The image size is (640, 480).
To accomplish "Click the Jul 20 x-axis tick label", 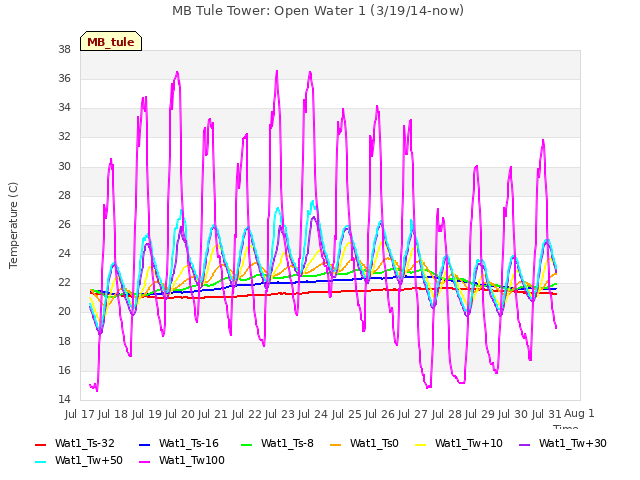I will point(180,414).
